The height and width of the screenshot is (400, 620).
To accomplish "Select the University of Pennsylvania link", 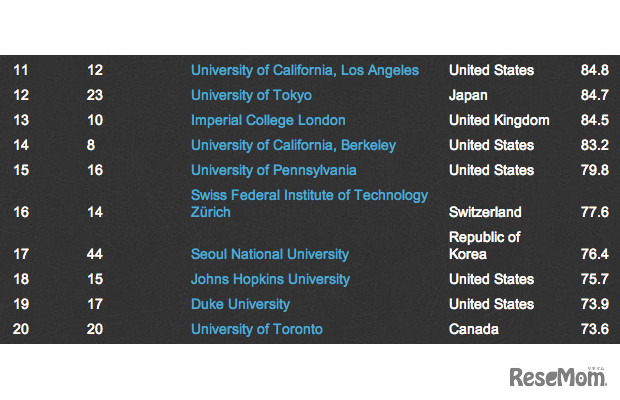I will 272,170.
